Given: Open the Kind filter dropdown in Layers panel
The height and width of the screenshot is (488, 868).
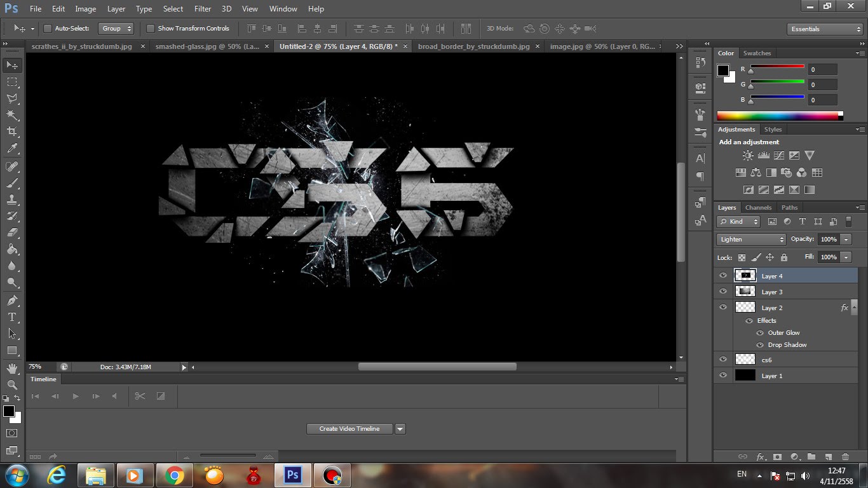Looking at the screenshot, I should click(738, 221).
